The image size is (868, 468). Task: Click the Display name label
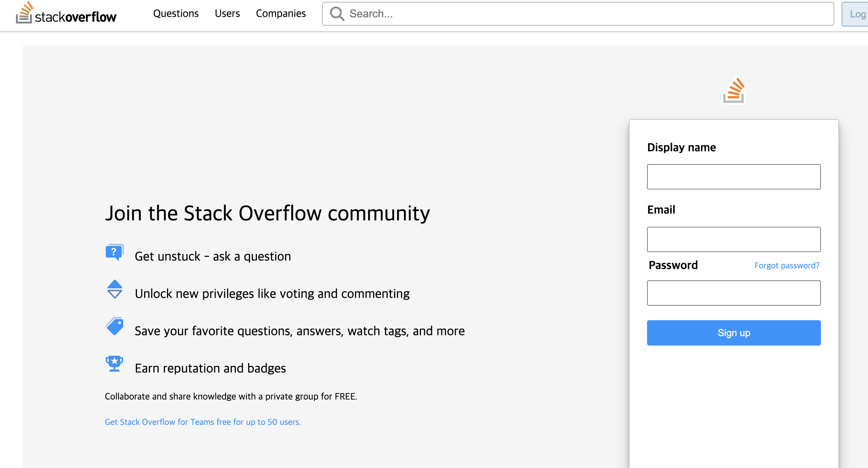(681, 147)
